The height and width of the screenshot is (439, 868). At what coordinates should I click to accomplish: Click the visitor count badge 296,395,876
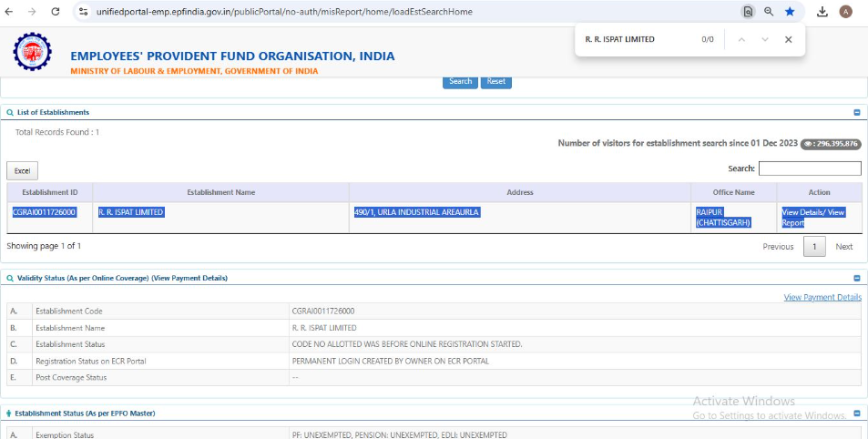coord(831,144)
